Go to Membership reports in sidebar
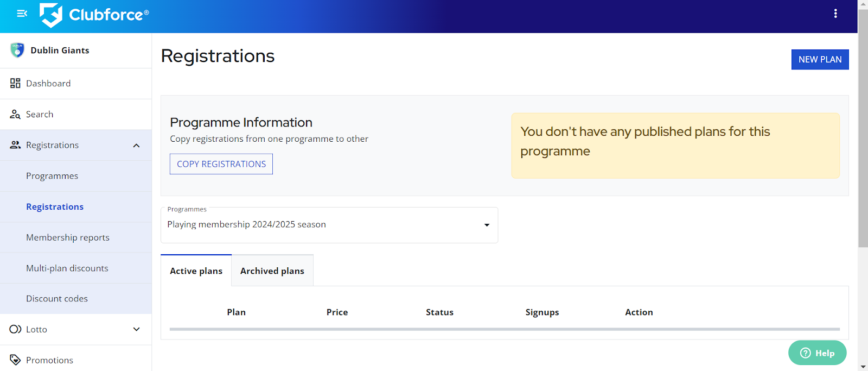Viewport: 868px width, 371px height. coord(68,237)
